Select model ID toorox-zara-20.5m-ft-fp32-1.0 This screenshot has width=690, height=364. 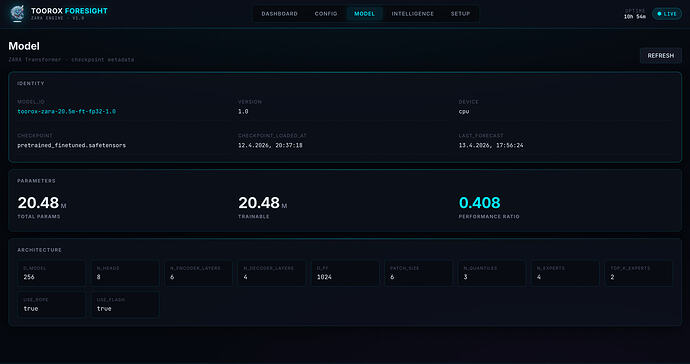(x=66, y=111)
